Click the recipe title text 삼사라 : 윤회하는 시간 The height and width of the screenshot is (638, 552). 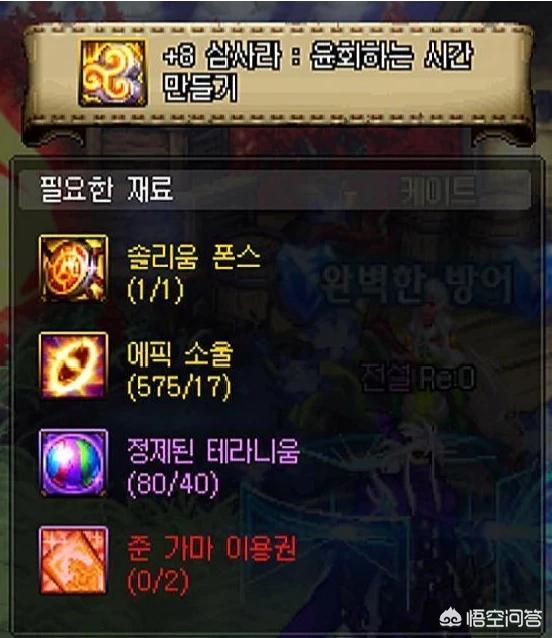coord(339,56)
